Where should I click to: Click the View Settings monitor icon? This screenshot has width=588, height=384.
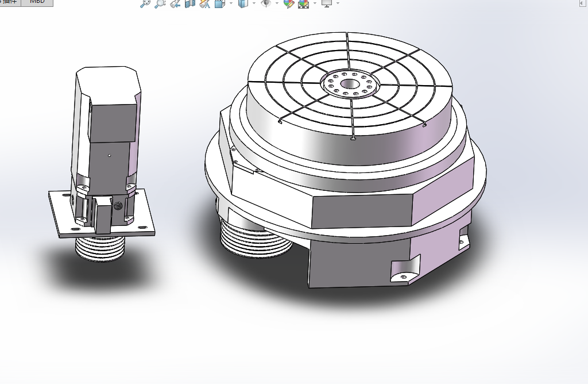pos(327,4)
